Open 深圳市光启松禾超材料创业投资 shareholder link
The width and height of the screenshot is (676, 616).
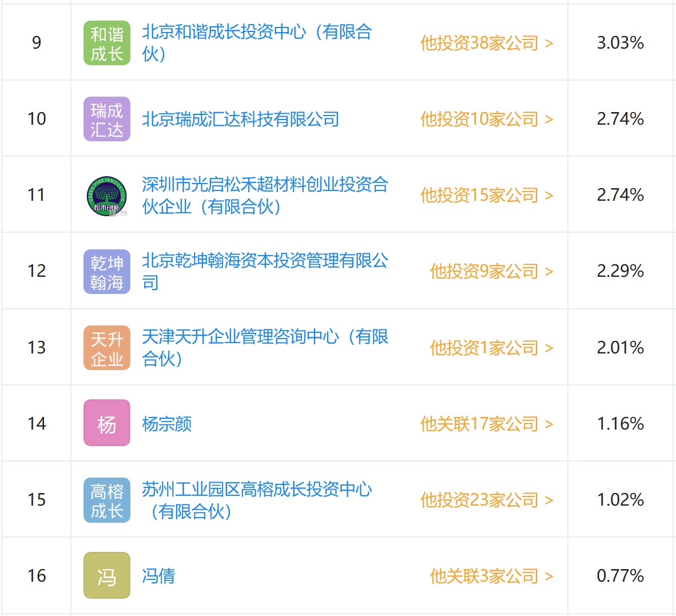point(264,195)
